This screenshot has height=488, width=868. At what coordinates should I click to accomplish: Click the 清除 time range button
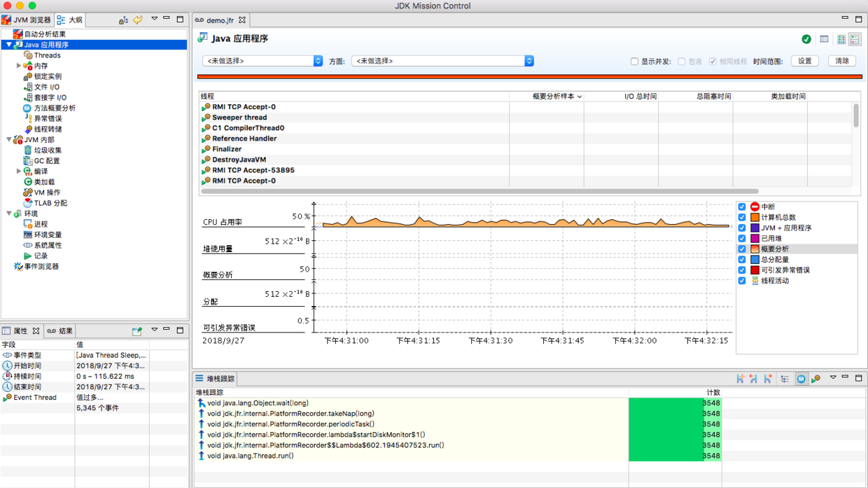[842, 61]
